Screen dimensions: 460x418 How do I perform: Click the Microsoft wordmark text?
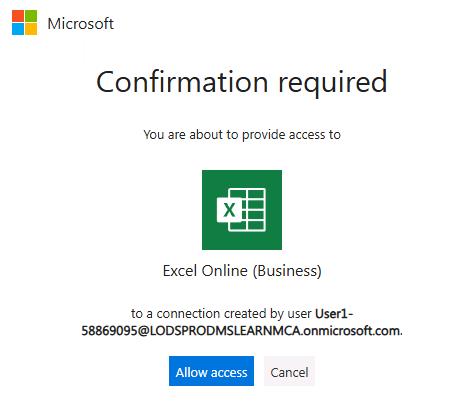80,24
